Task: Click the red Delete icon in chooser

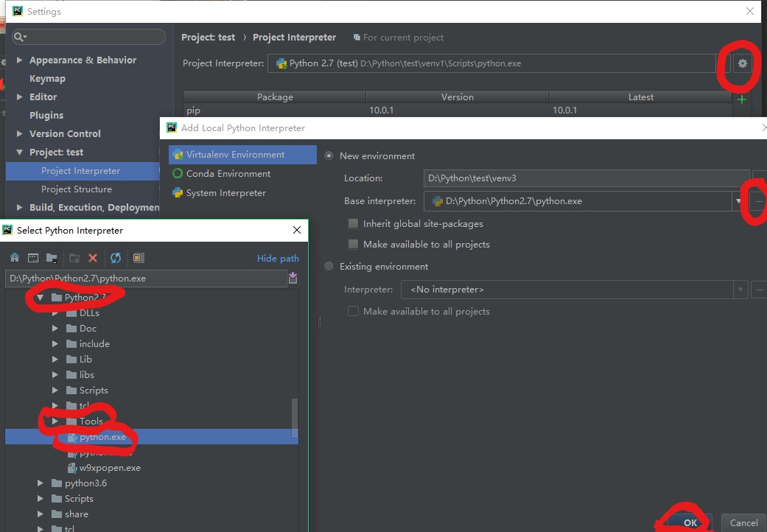Action: click(x=93, y=258)
